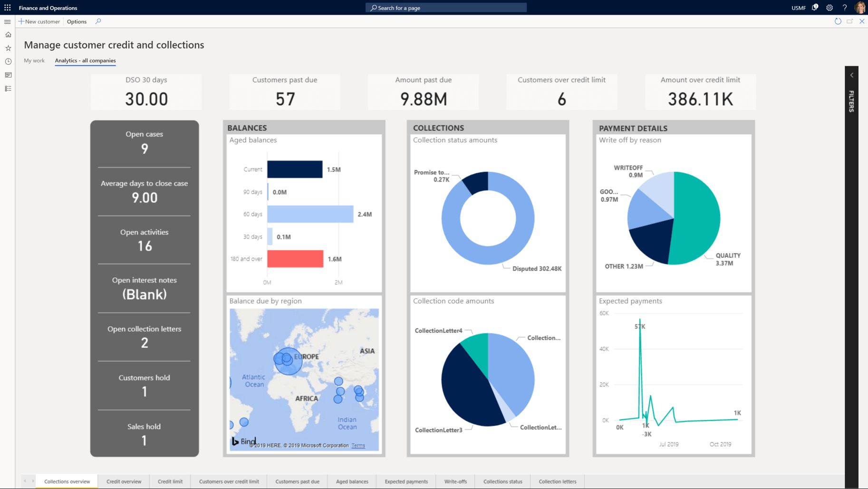The image size is (868, 489).
Task: Open the app launcher waffle icon
Action: click(x=8, y=8)
